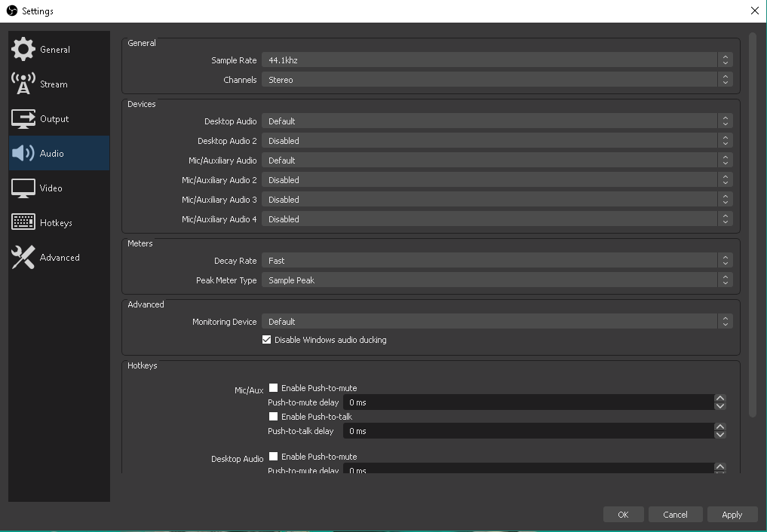Decrease Mic/Aux Push-to-mute delay down arrow
The image size is (767, 532).
tap(720, 406)
